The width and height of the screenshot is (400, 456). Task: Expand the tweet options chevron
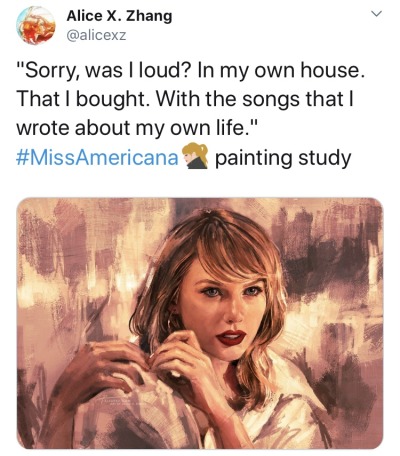(x=376, y=14)
